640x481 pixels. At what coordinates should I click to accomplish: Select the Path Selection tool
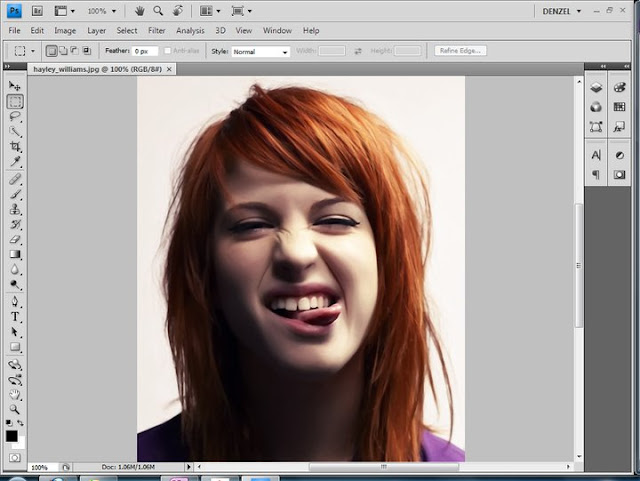(x=15, y=332)
